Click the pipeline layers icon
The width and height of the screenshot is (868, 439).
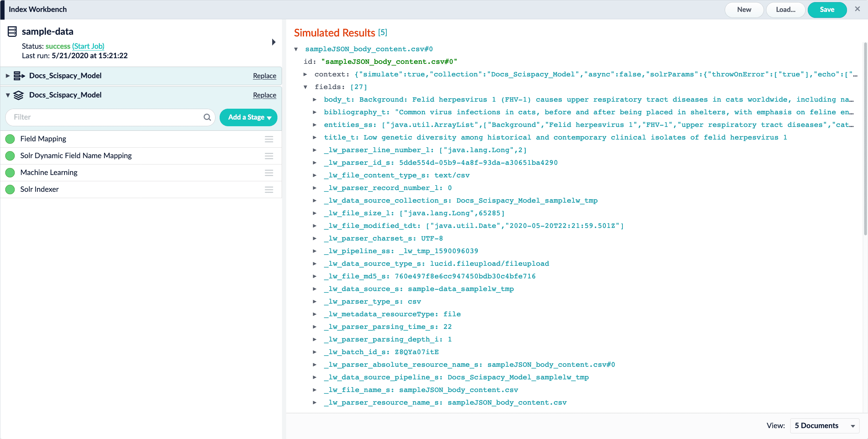pyautogui.click(x=19, y=95)
